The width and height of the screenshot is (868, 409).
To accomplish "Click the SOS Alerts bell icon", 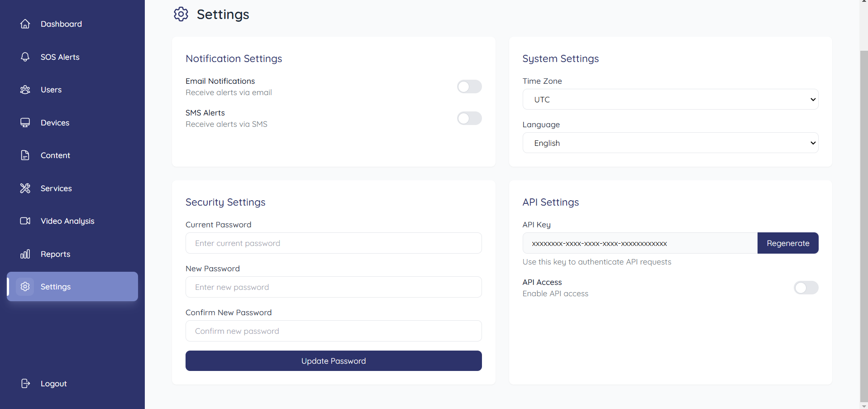I will point(25,57).
